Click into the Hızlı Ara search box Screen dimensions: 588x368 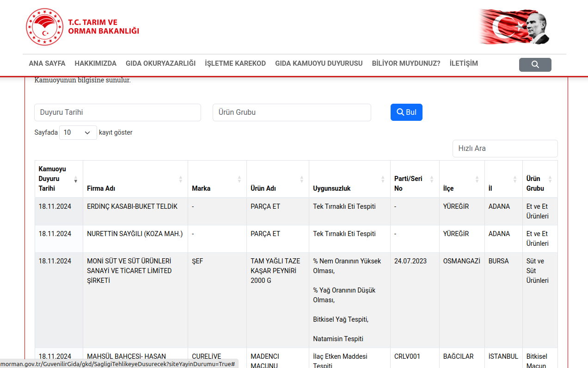point(505,149)
